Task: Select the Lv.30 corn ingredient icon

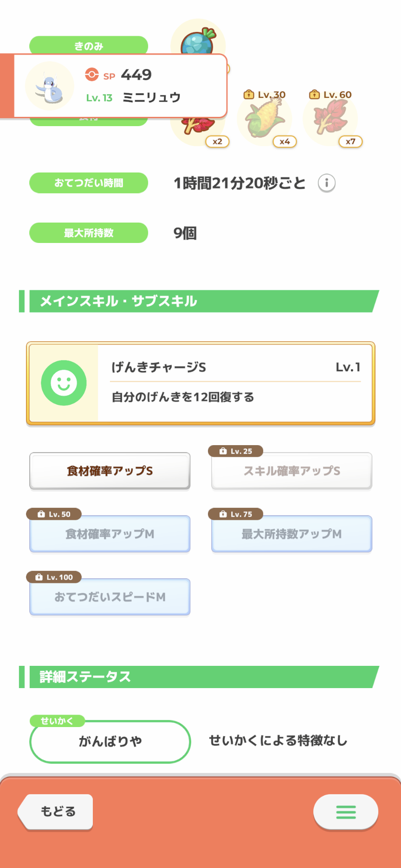Action: [265, 120]
